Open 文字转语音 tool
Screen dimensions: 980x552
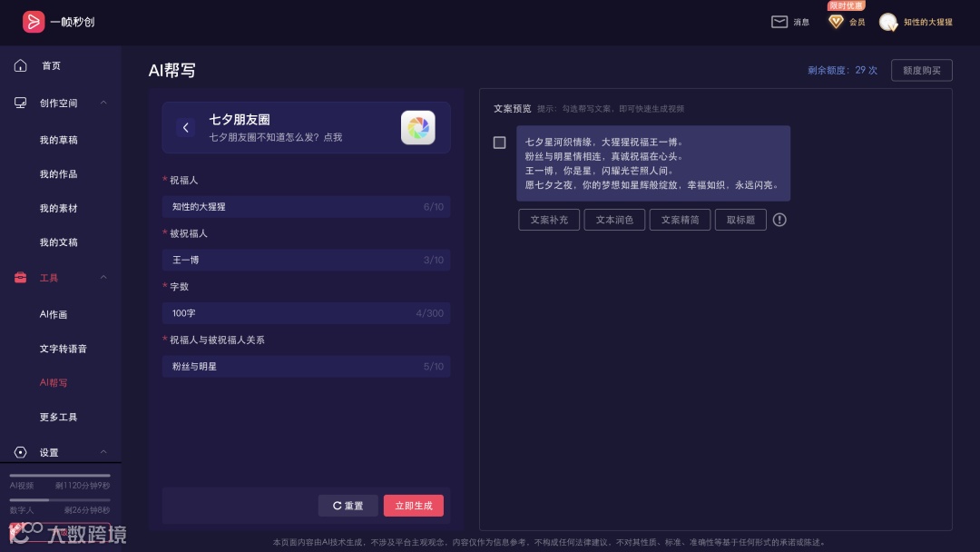pos(64,349)
